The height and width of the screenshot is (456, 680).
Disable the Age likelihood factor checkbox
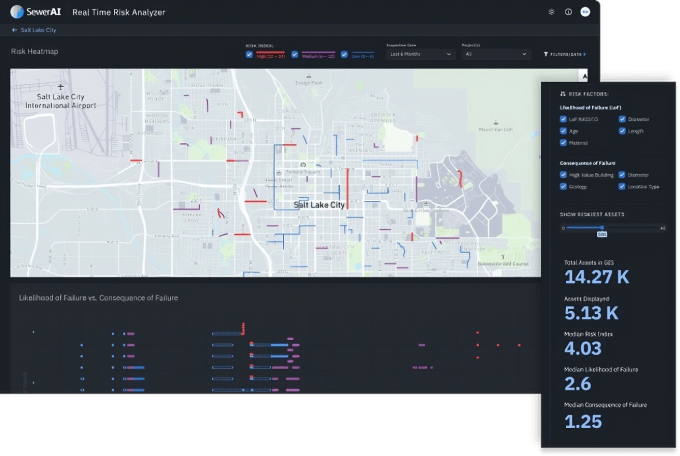pyautogui.click(x=565, y=131)
